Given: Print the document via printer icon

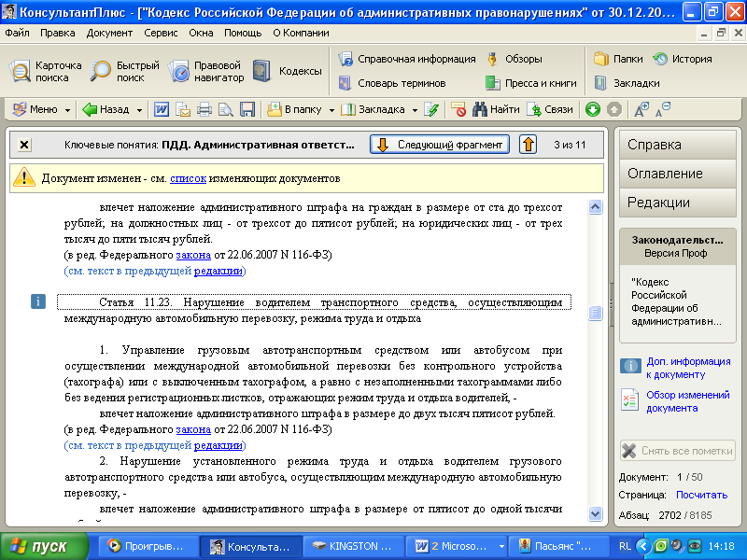Looking at the screenshot, I should click(x=204, y=109).
